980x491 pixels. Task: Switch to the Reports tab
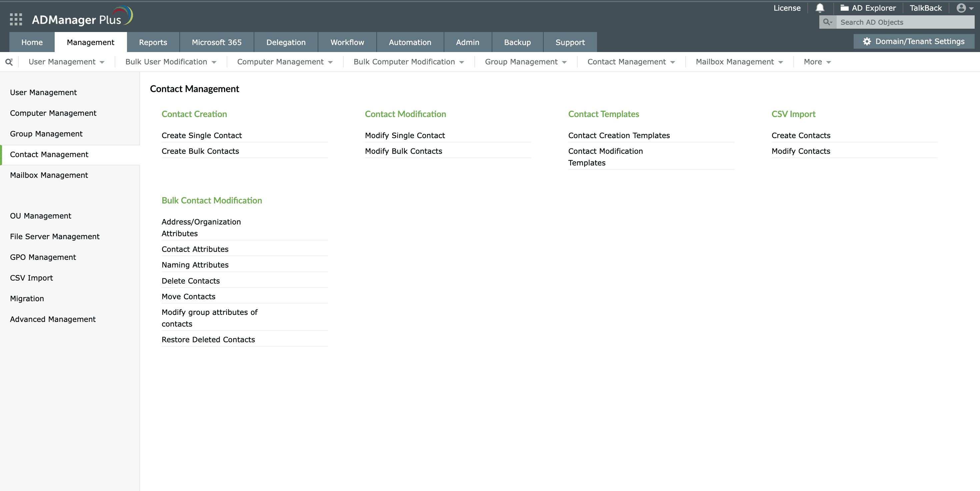pos(153,42)
